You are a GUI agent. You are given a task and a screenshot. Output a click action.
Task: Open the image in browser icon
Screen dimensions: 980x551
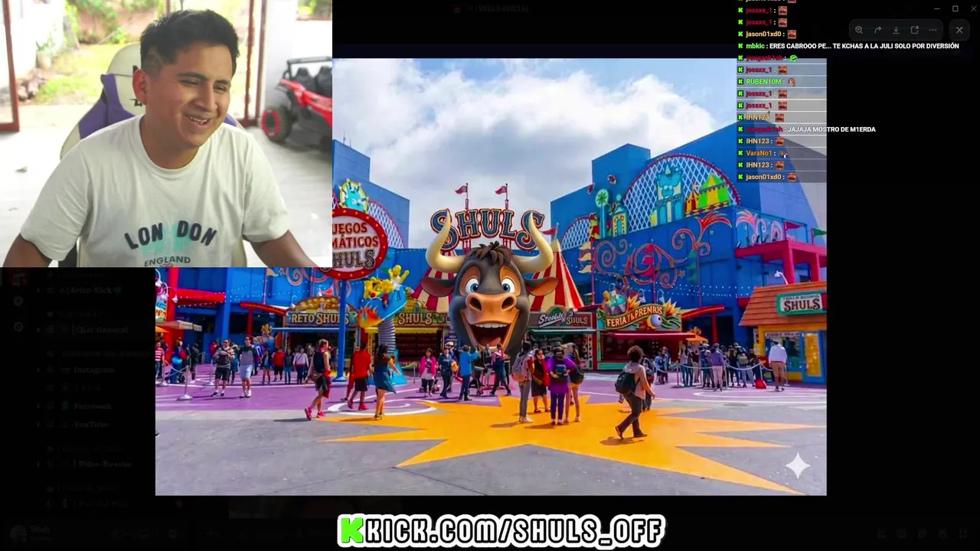point(914,30)
